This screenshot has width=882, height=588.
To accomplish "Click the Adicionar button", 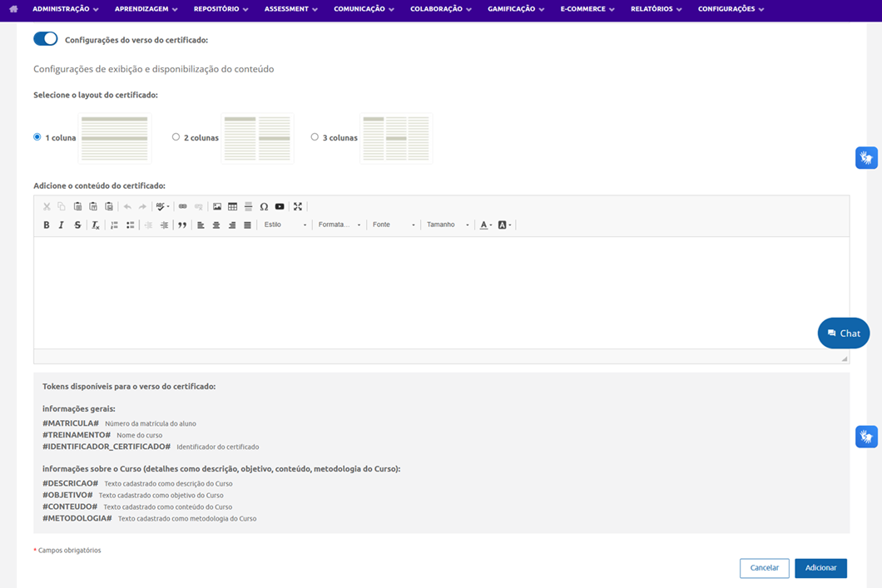I will 820,568.
